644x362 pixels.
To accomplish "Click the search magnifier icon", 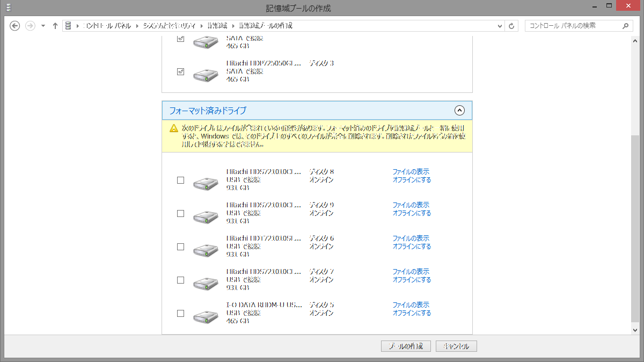I will (625, 26).
